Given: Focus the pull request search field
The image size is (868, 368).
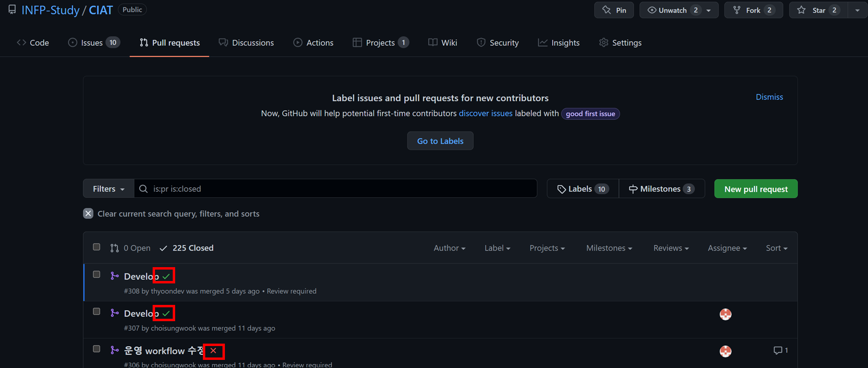Looking at the screenshot, I should click(x=335, y=189).
